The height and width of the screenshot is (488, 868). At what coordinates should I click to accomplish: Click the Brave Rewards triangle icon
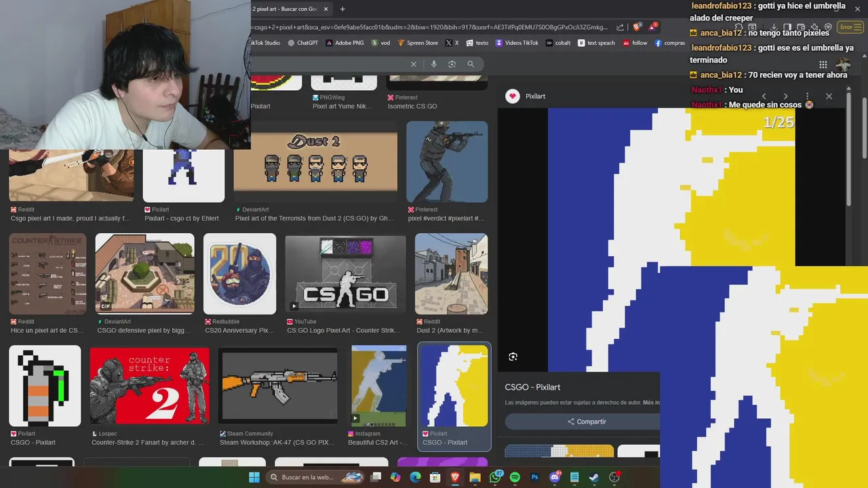[652, 27]
